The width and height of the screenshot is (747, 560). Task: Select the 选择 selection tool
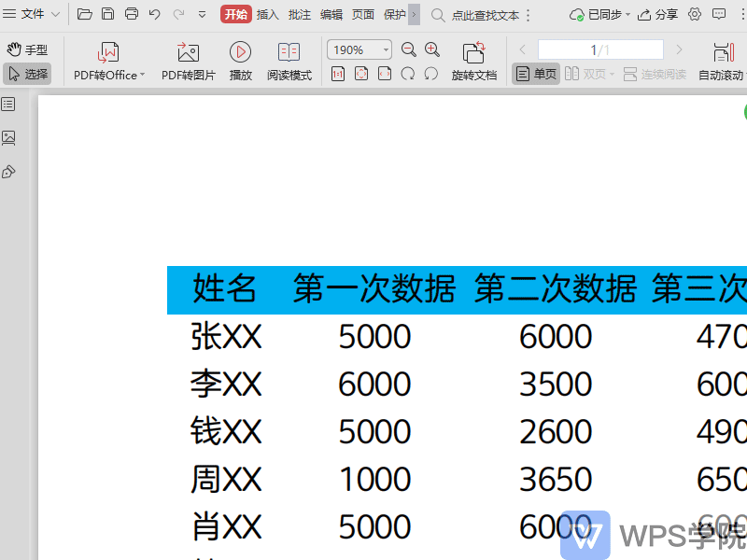[x=27, y=74]
